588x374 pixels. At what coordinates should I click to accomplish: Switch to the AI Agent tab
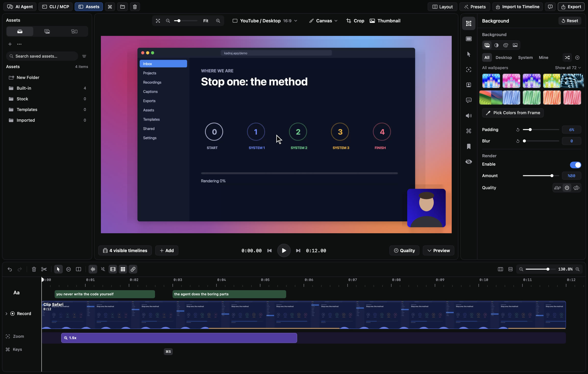pos(20,7)
